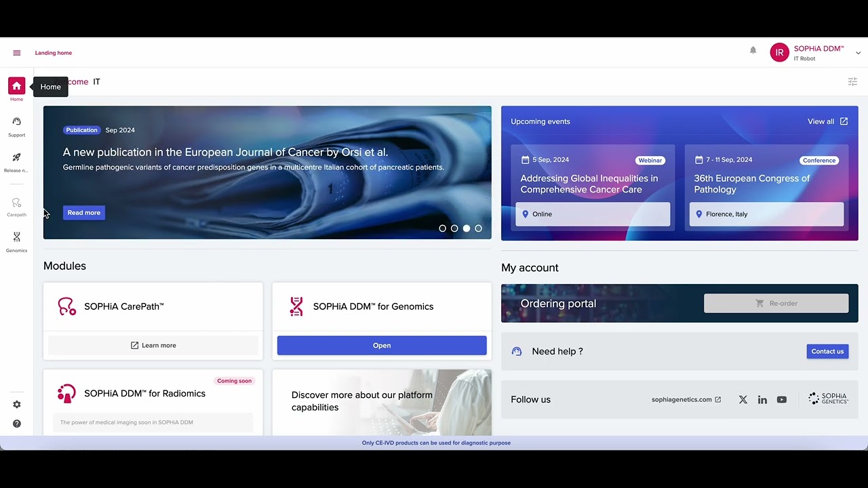Click the Landing home breadcrumb
Image resolution: width=868 pixels, height=488 pixels.
pyautogui.click(x=54, y=53)
